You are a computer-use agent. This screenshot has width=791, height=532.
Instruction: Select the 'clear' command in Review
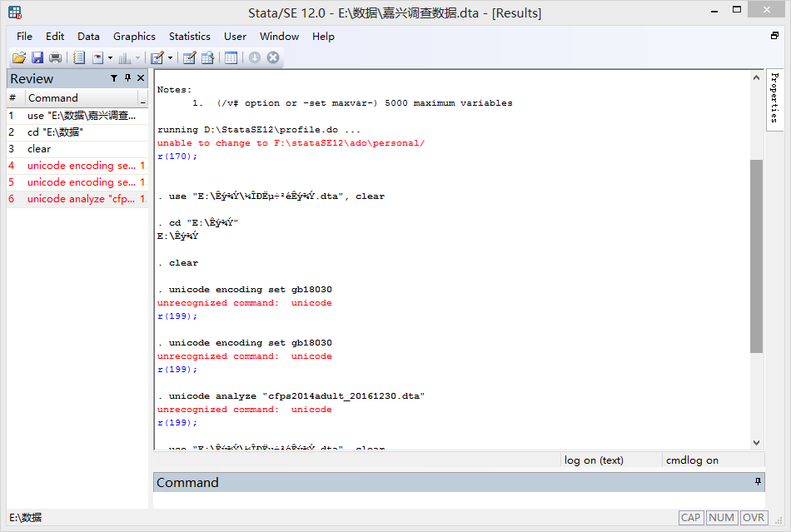39,149
